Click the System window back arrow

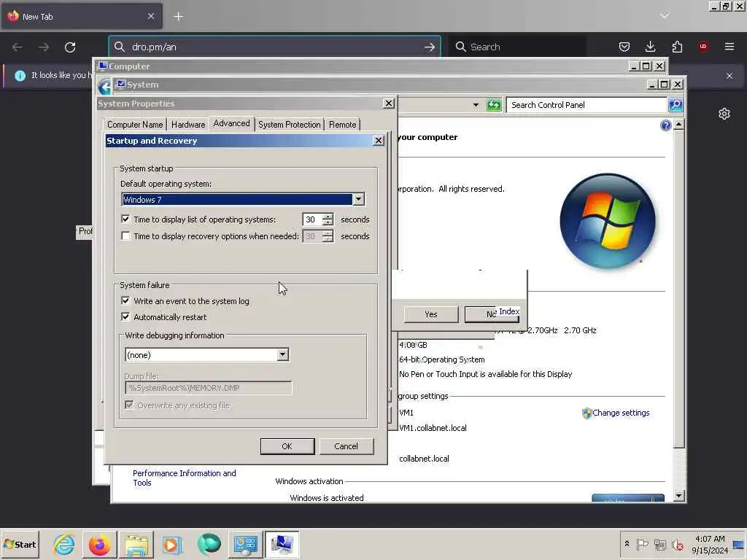click(104, 87)
